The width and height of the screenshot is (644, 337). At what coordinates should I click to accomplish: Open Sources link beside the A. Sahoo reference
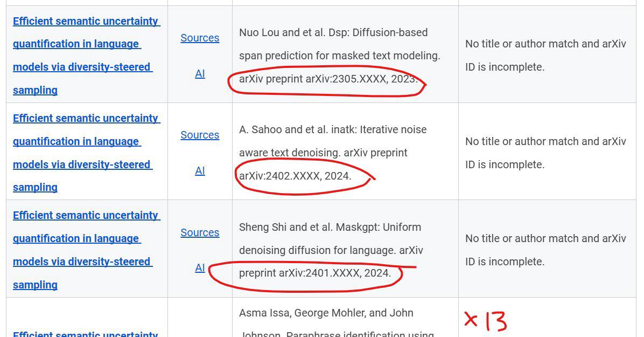point(200,135)
